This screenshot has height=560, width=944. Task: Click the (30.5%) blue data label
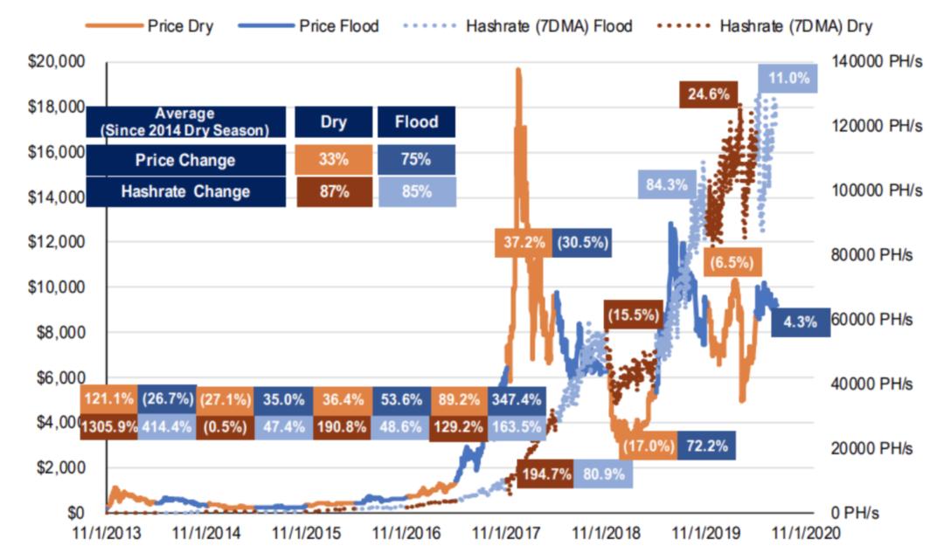(x=582, y=242)
